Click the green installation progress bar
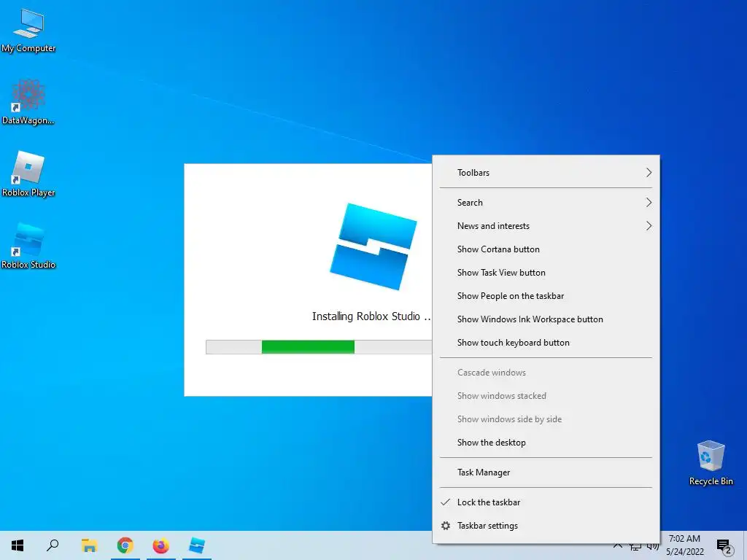The height and width of the screenshot is (560, 747). pyautogui.click(x=308, y=347)
